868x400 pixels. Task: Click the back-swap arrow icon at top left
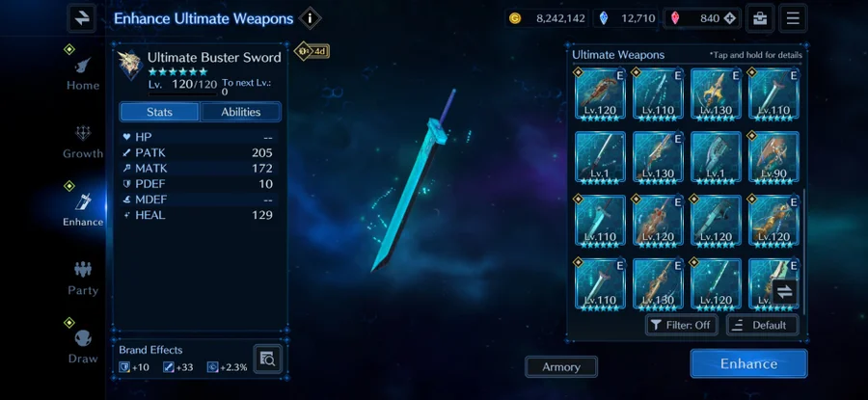tap(82, 18)
